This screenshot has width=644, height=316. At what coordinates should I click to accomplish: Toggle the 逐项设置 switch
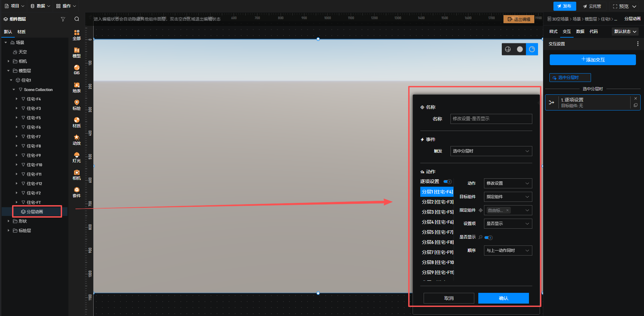pos(447,182)
